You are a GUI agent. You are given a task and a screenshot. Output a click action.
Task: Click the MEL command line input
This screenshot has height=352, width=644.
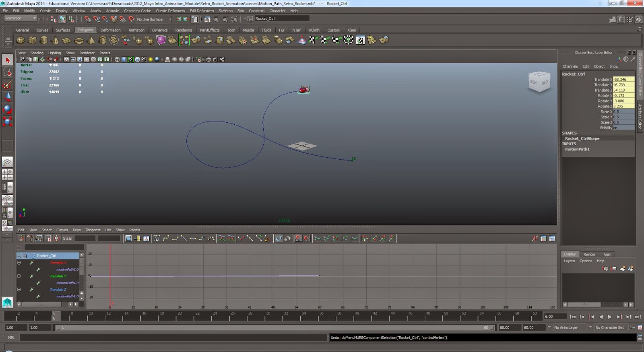(x=173, y=338)
